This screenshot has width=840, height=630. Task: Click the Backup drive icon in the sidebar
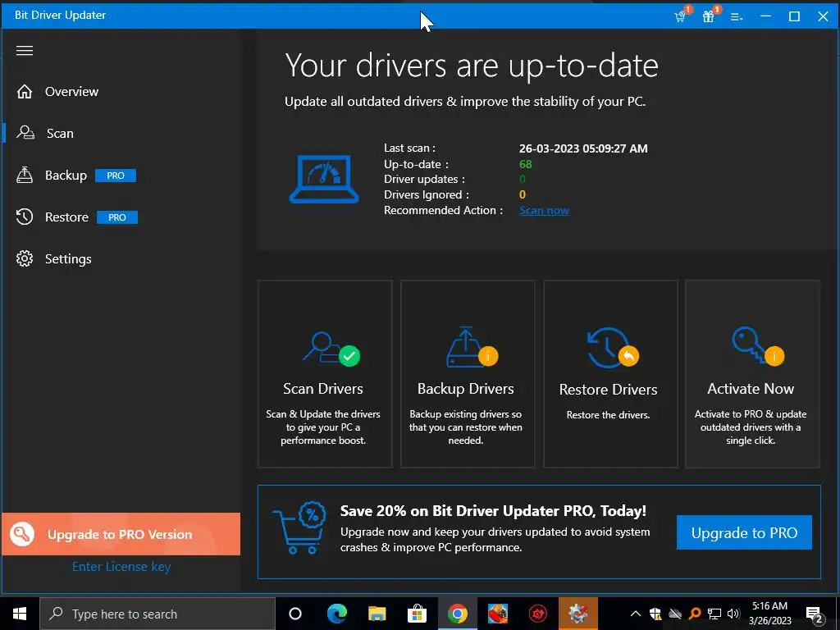pyautogui.click(x=25, y=175)
